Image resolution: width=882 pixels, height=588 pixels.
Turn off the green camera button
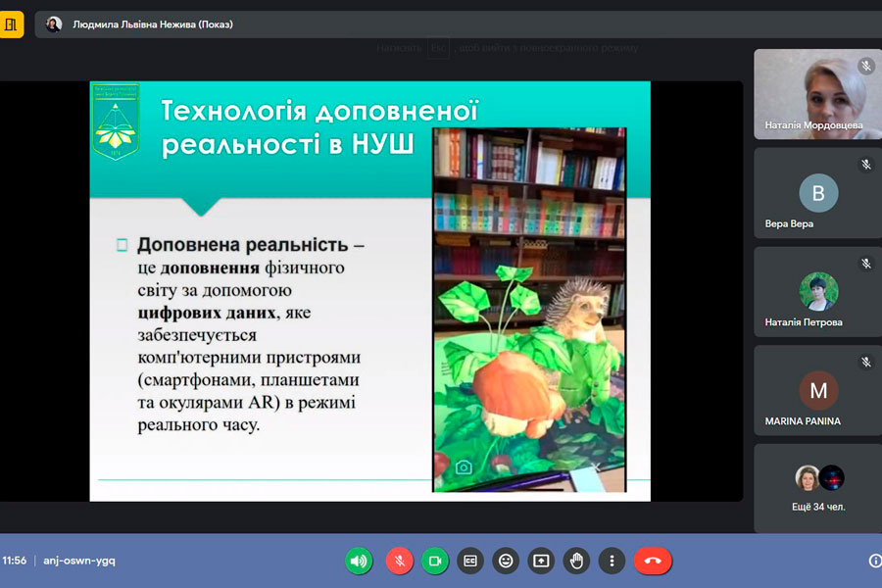(x=435, y=561)
